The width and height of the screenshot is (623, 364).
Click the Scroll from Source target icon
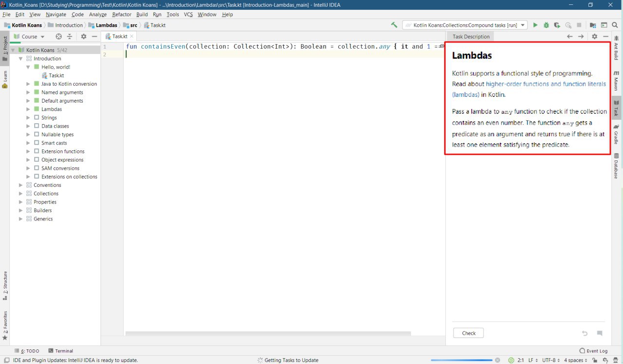(58, 36)
